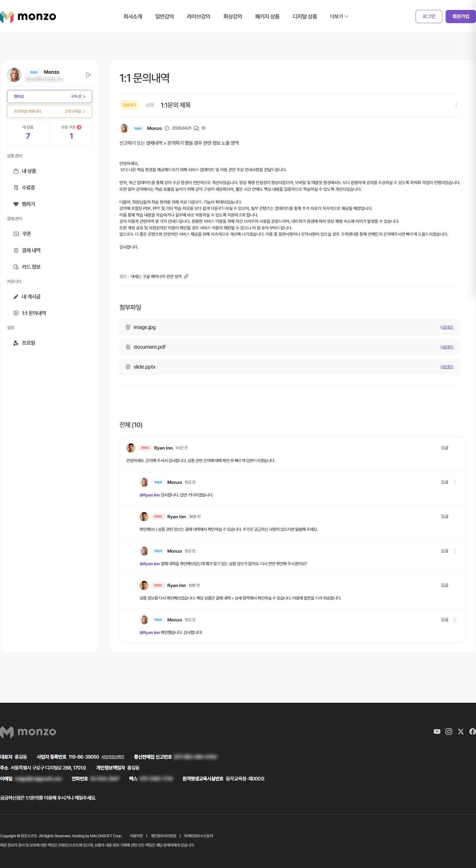Open the X social icon in footer

point(461,731)
